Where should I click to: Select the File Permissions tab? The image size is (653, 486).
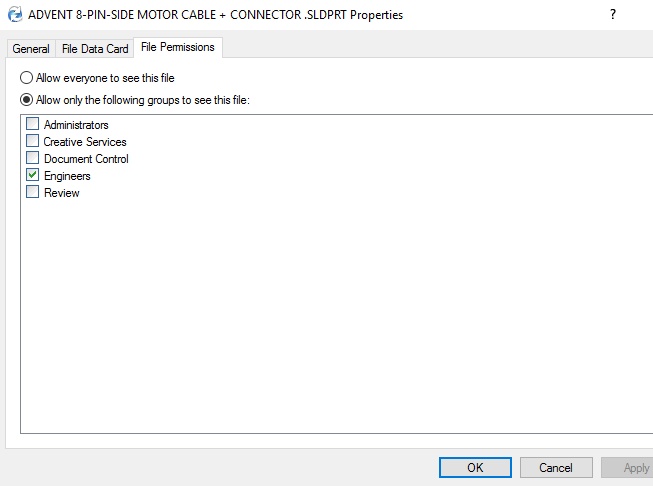pos(178,47)
